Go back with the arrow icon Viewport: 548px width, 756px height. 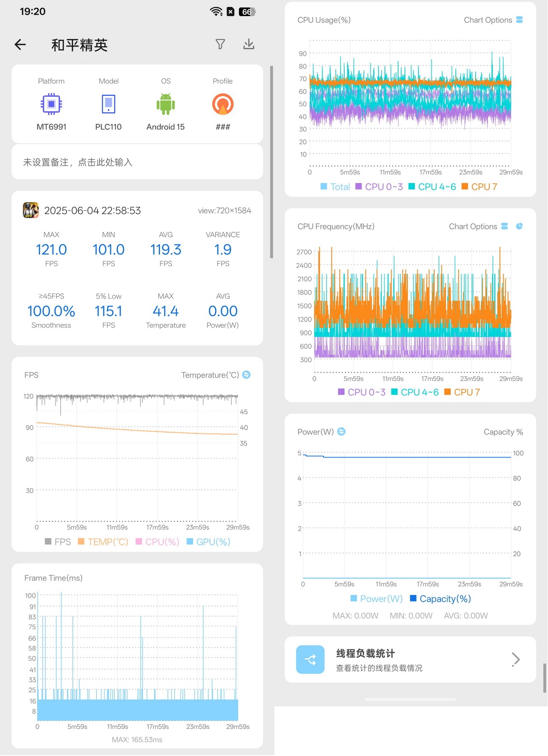[x=20, y=44]
